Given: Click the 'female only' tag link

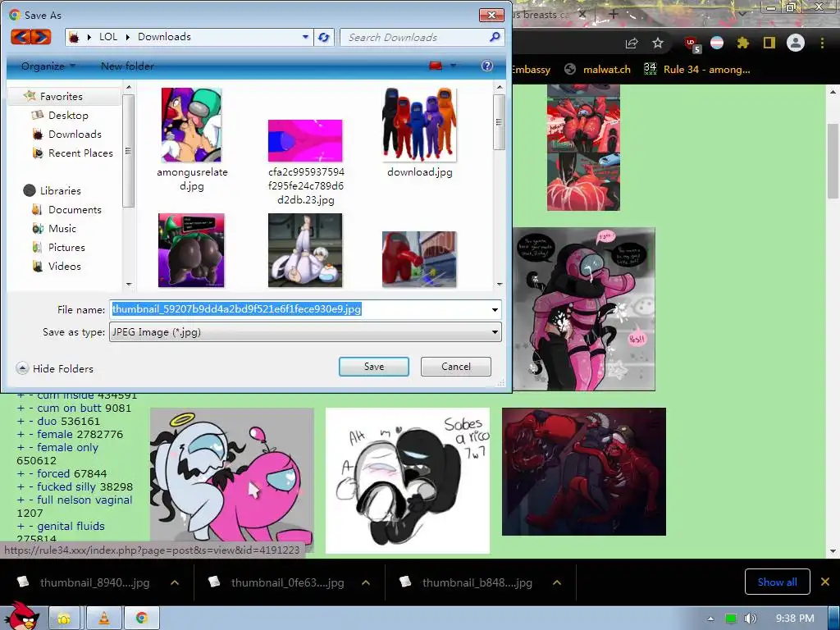Looking at the screenshot, I should (x=67, y=447).
